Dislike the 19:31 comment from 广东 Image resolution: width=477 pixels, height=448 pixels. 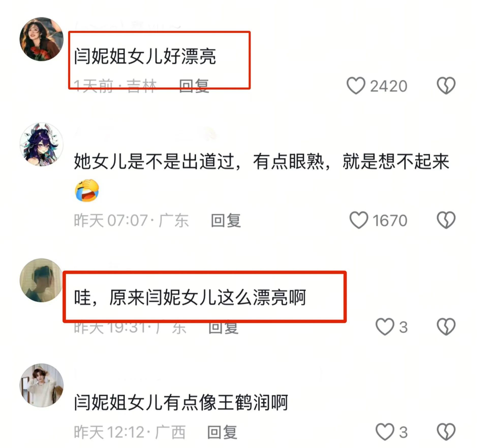446,327
